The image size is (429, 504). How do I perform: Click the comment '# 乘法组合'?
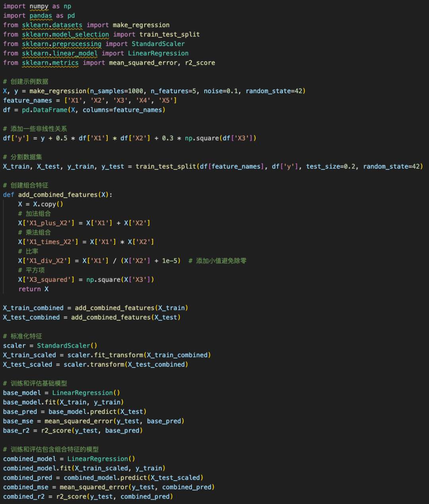click(35, 233)
